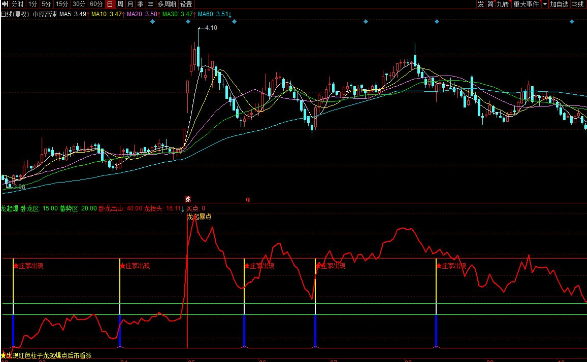The height and width of the screenshot is (362, 587).
Task: Select the highlighted 日 daily period
Action: click(110, 4)
